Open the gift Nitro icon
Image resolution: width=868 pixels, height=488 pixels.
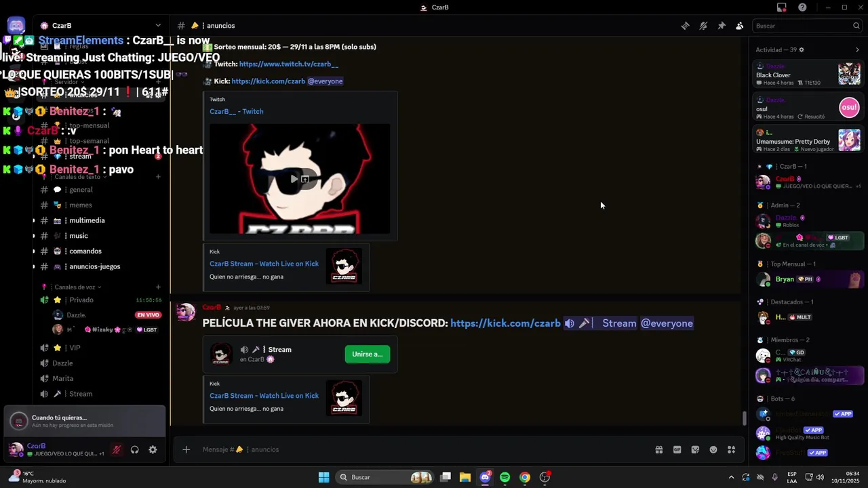[658, 449]
